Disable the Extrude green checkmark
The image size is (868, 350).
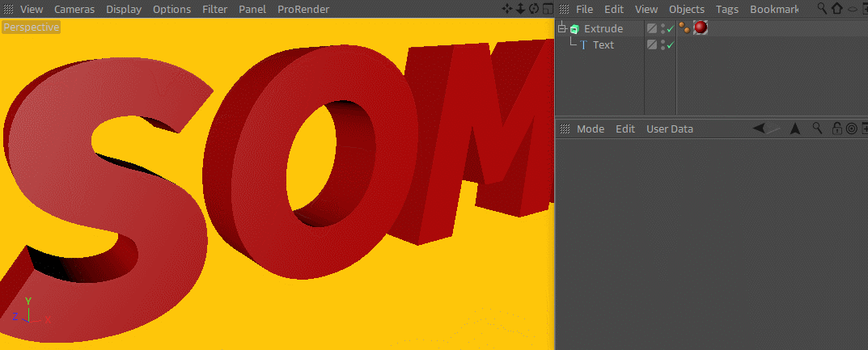pyautogui.click(x=671, y=29)
